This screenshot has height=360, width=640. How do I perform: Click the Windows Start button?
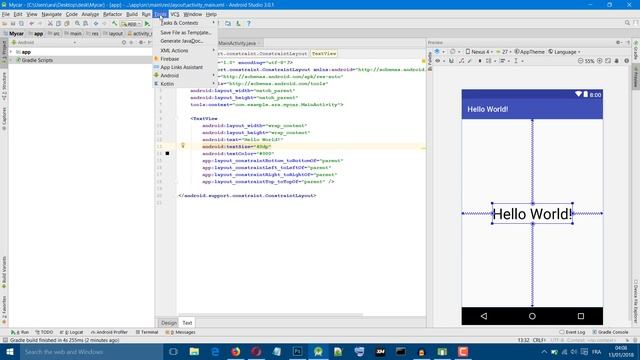point(10,352)
